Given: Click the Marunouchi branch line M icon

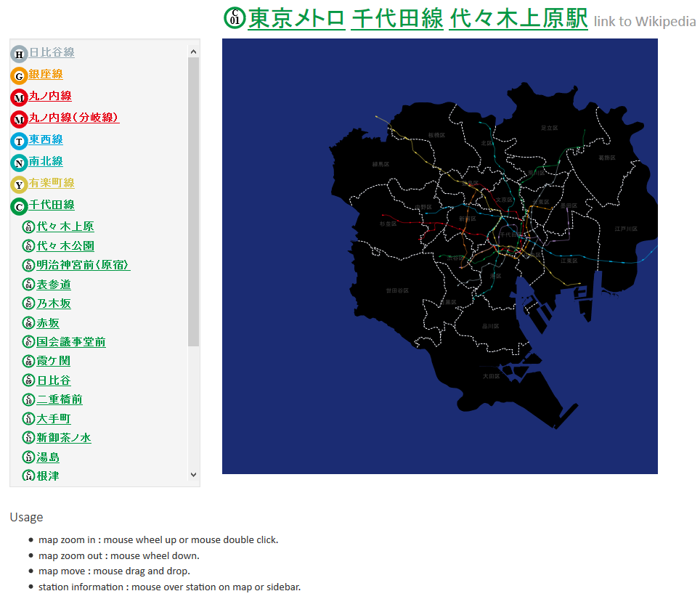Looking at the screenshot, I should (19, 119).
